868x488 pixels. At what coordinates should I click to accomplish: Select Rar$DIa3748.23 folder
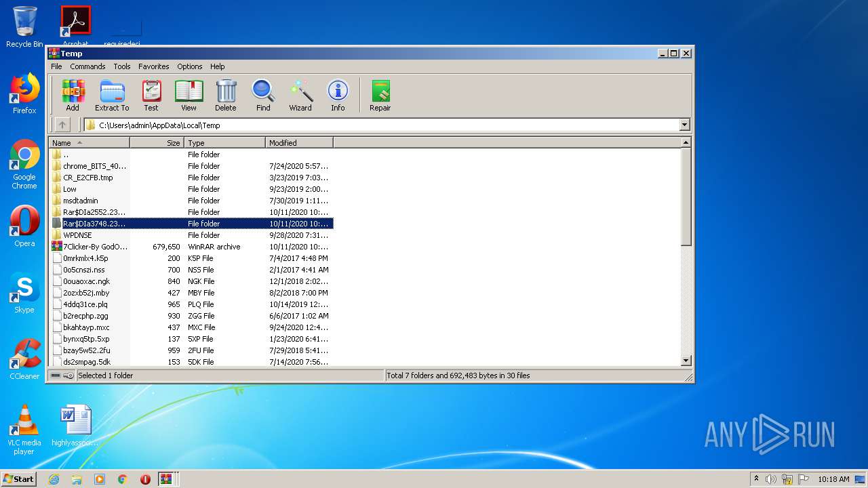(191, 224)
